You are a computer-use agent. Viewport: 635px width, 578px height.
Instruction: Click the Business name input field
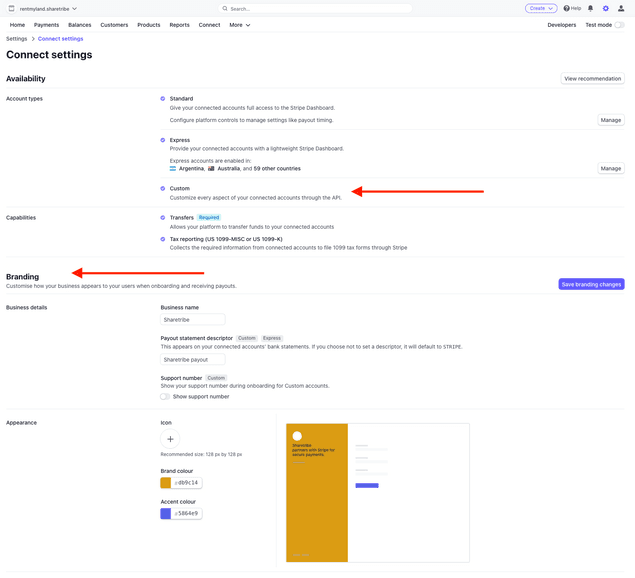192,320
